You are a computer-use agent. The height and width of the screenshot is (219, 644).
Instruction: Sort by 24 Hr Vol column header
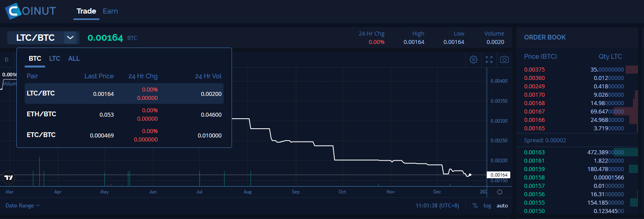(x=208, y=76)
